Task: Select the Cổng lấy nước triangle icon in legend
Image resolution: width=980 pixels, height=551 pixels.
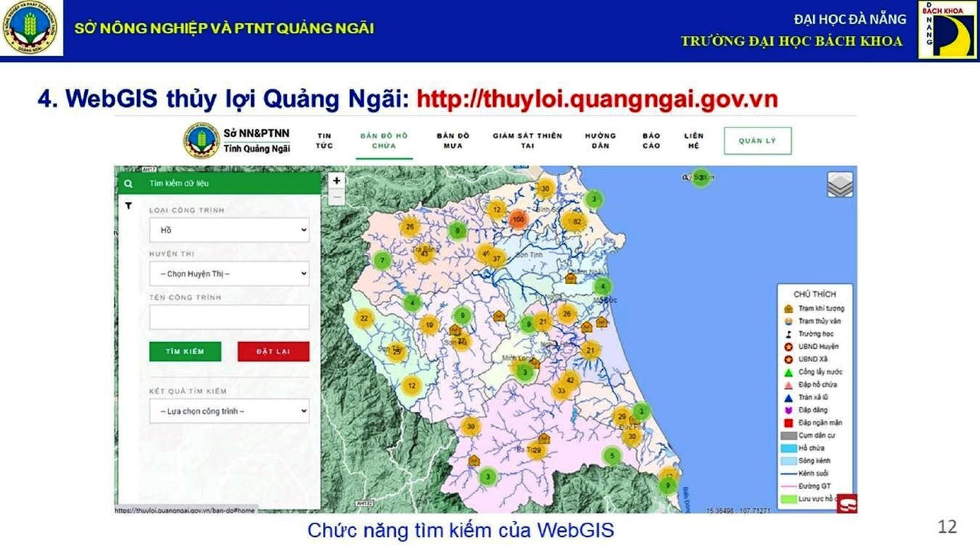Action: click(x=788, y=372)
